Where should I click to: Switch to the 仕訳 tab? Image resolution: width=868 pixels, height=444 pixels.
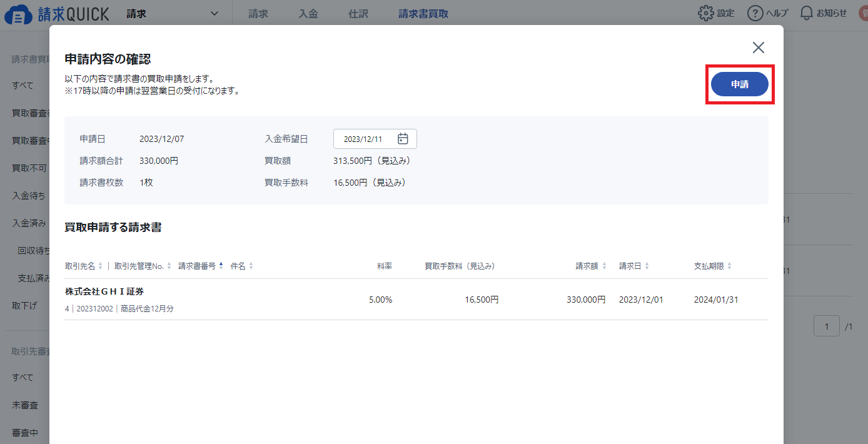(358, 14)
